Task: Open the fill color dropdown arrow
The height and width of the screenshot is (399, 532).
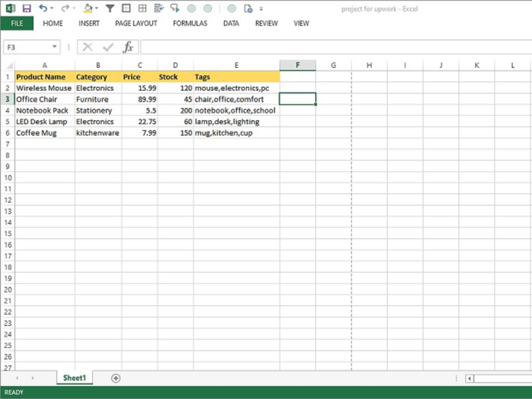Action: tap(97, 8)
